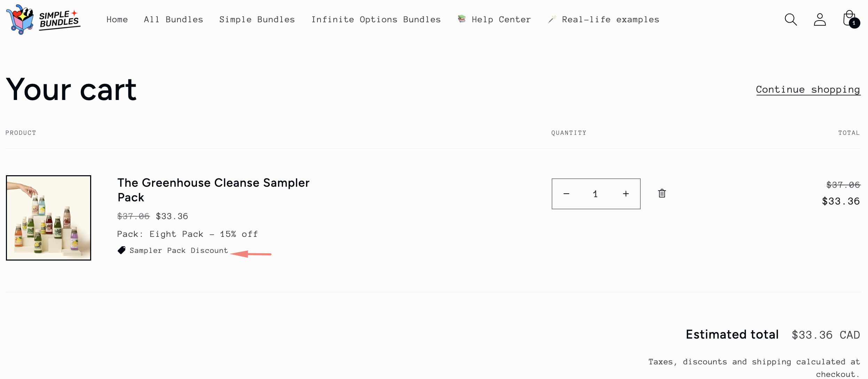Open The Greenhouse Cleanse Sampler Pack title
The width and height of the screenshot is (868, 379).
[x=213, y=190]
